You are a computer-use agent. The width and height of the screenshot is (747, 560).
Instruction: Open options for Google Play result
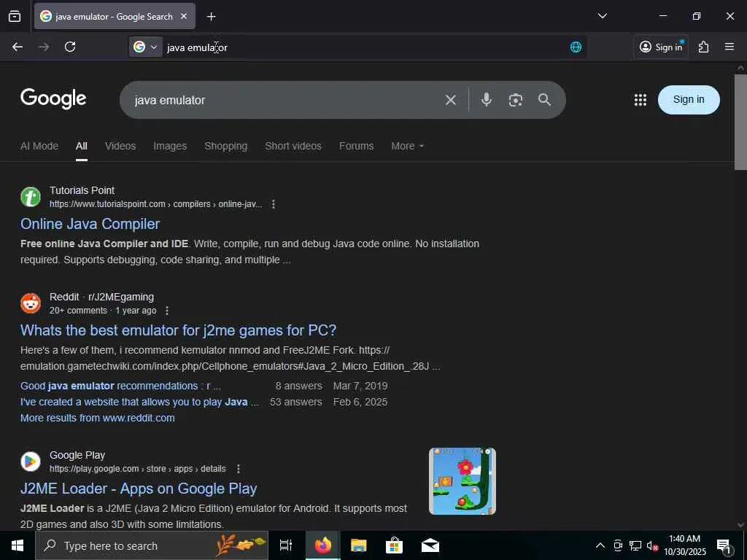point(239,469)
